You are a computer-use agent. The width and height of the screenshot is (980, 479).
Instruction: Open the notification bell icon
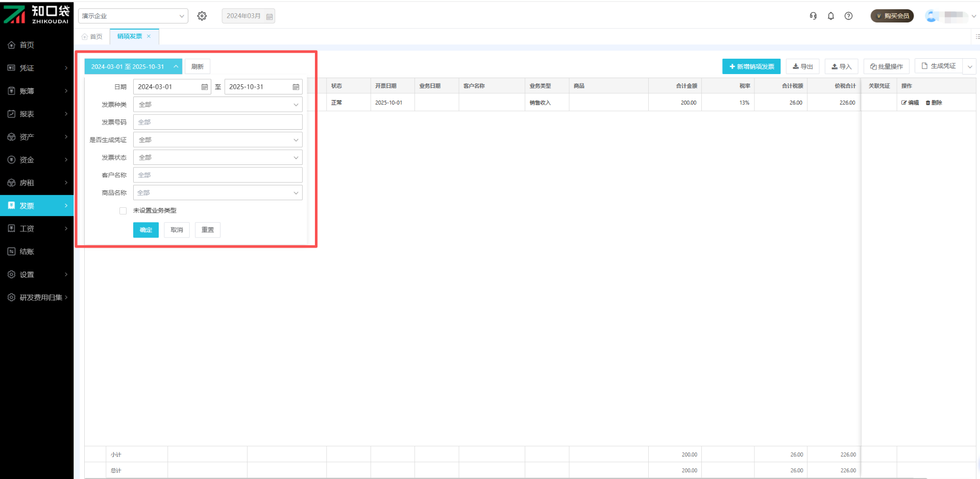(831, 16)
